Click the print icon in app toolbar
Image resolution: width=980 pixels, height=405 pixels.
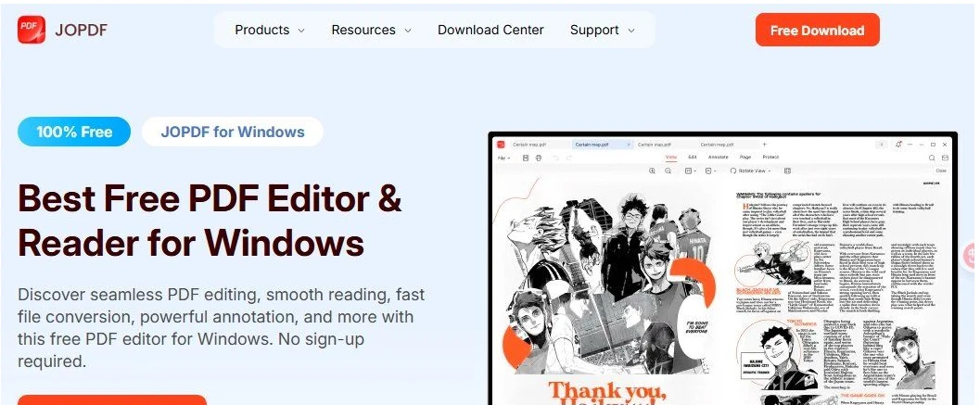pos(539,158)
